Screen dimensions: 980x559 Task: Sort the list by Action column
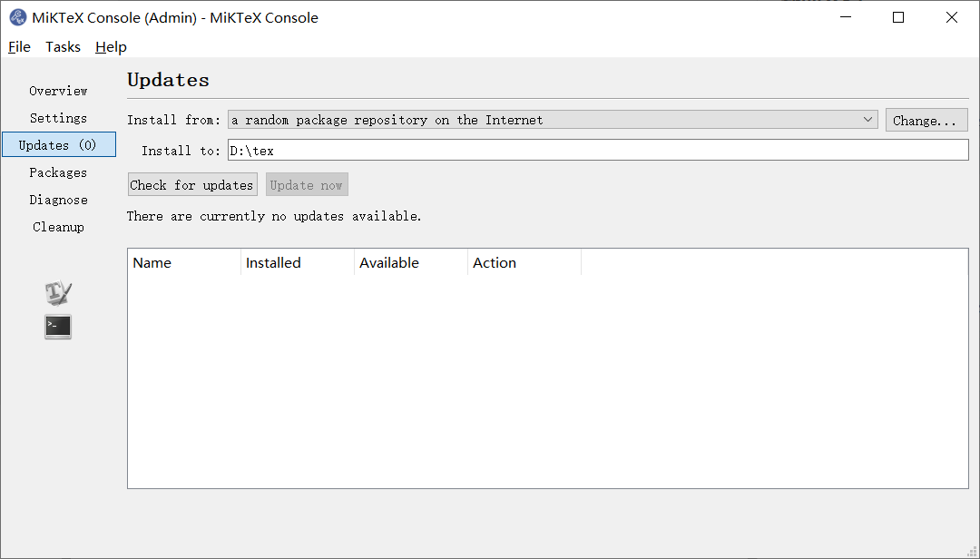click(x=524, y=262)
